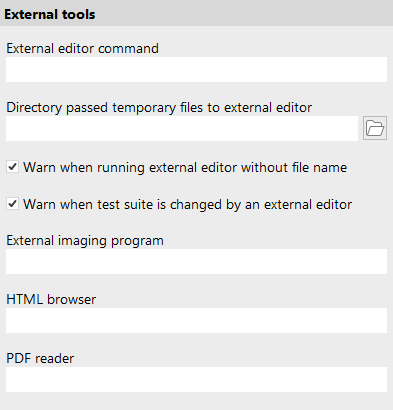Click the 'PDF reader' label
The height and width of the screenshot is (410, 393).
(x=40, y=358)
